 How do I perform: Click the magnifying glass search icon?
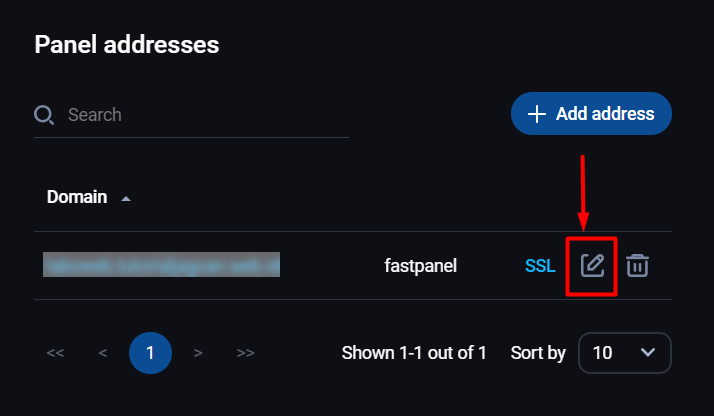[x=44, y=115]
